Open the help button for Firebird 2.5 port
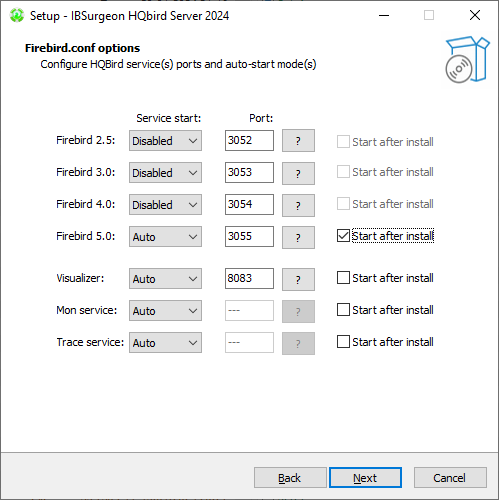Screen dimensions: 499x500 [298, 141]
